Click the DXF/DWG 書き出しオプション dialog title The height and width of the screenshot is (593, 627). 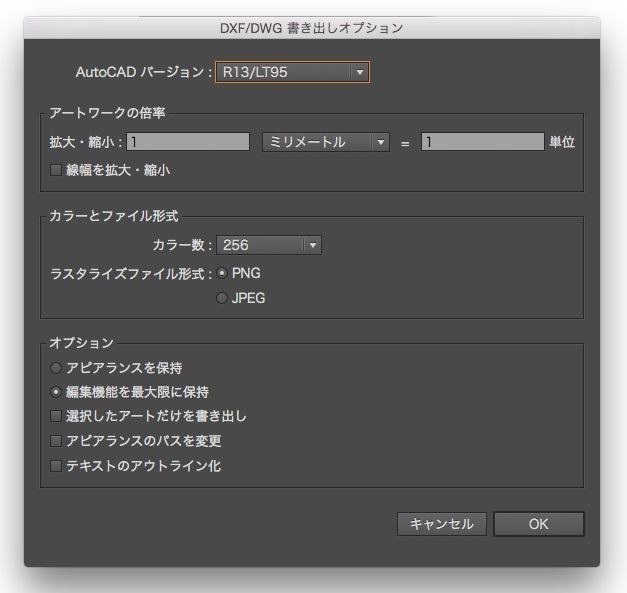(x=312, y=28)
